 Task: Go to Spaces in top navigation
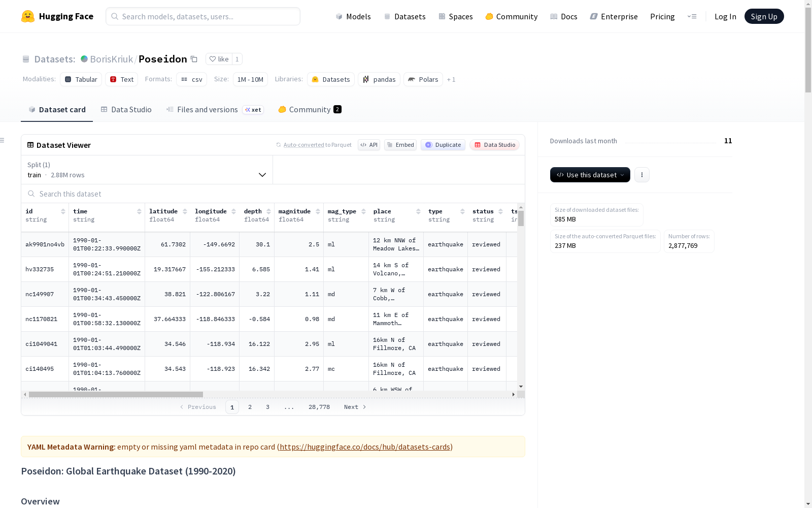click(x=456, y=16)
